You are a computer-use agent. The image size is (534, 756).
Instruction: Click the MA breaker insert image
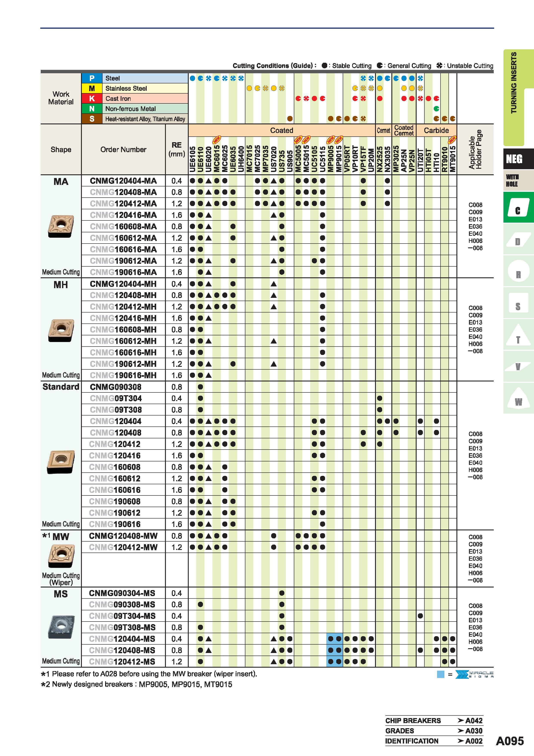tap(61, 226)
